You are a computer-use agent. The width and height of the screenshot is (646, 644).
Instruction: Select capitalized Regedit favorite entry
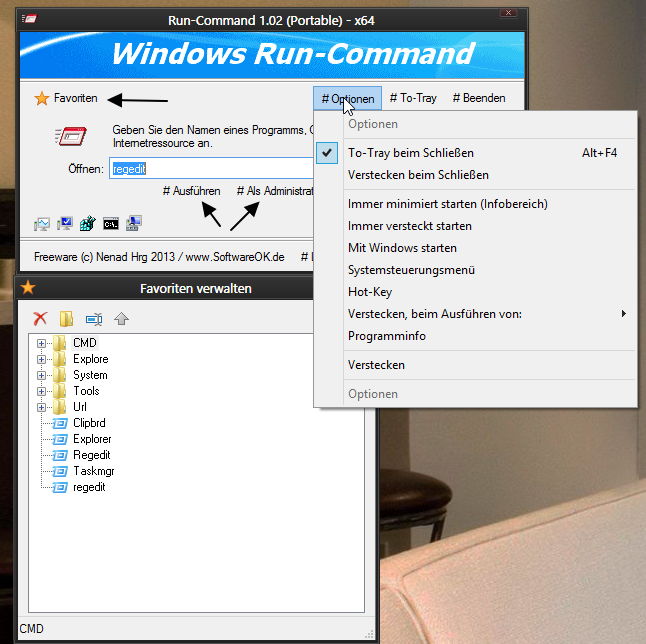coord(91,455)
